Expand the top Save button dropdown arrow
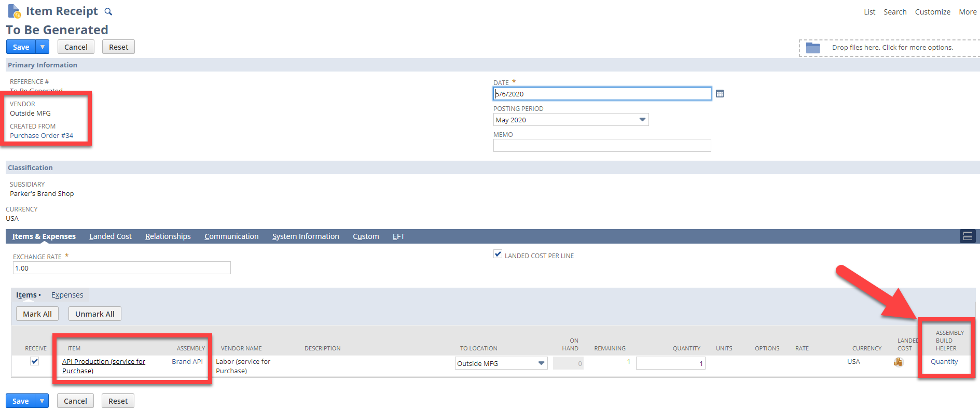Viewport: 980px width, 410px height. pos(43,47)
